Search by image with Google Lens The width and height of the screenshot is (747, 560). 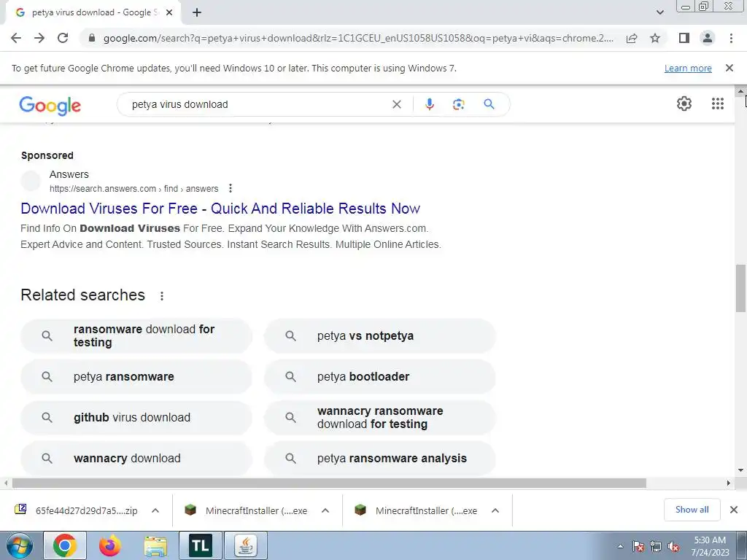coord(458,104)
